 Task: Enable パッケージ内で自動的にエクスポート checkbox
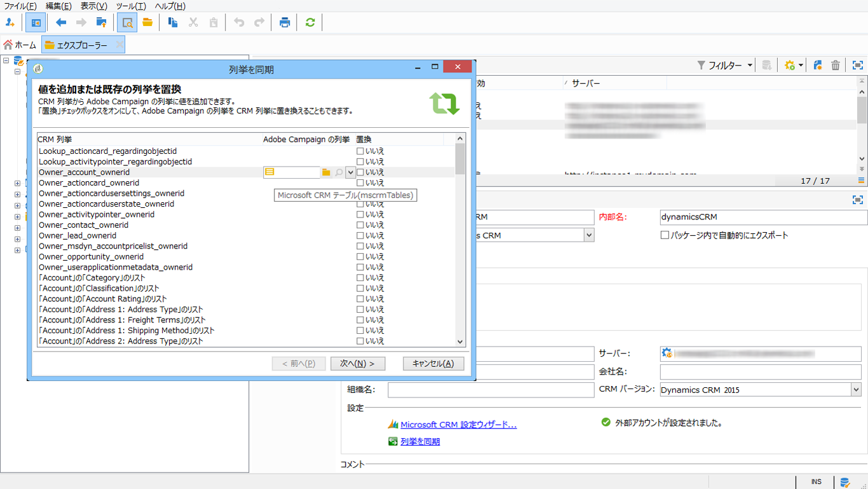[x=665, y=235]
